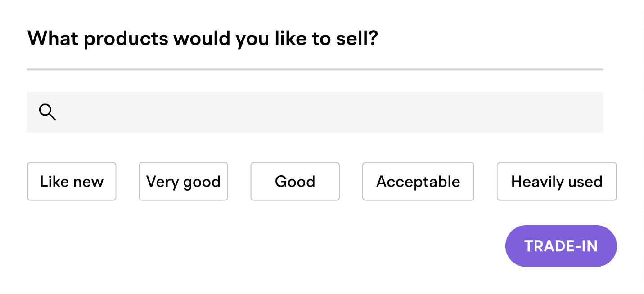Submit the form with the TRADE-IN button
The width and height of the screenshot is (644, 294).
coord(561,246)
